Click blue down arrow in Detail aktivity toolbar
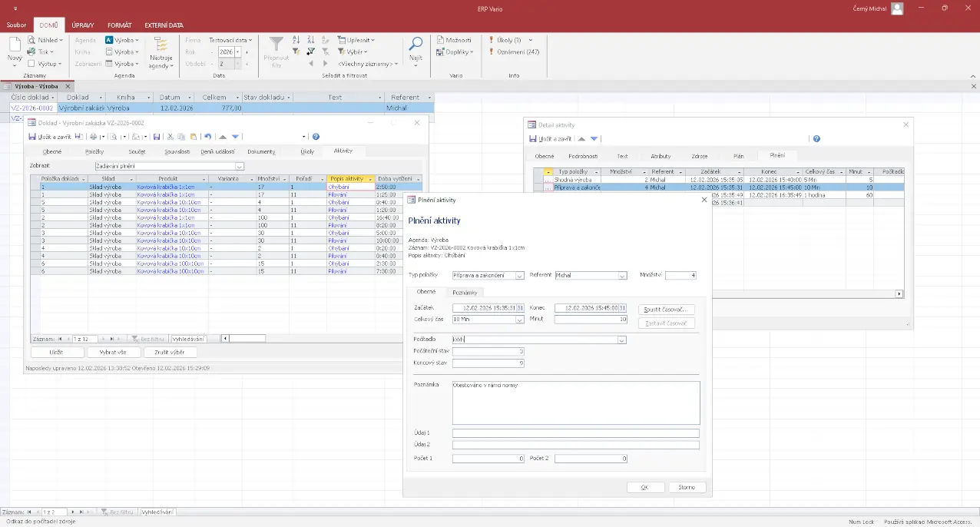980x527 pixels. tap(594, 139)
